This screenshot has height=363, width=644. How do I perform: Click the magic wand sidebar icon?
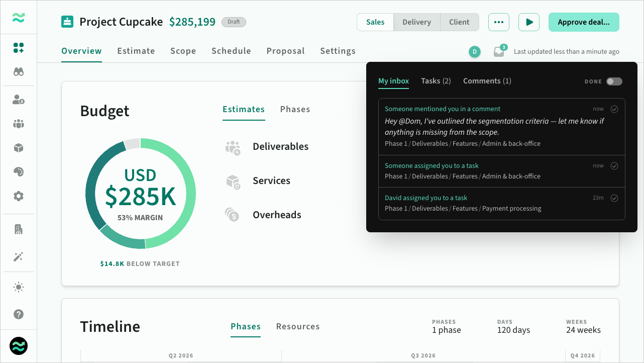(19, 257)
